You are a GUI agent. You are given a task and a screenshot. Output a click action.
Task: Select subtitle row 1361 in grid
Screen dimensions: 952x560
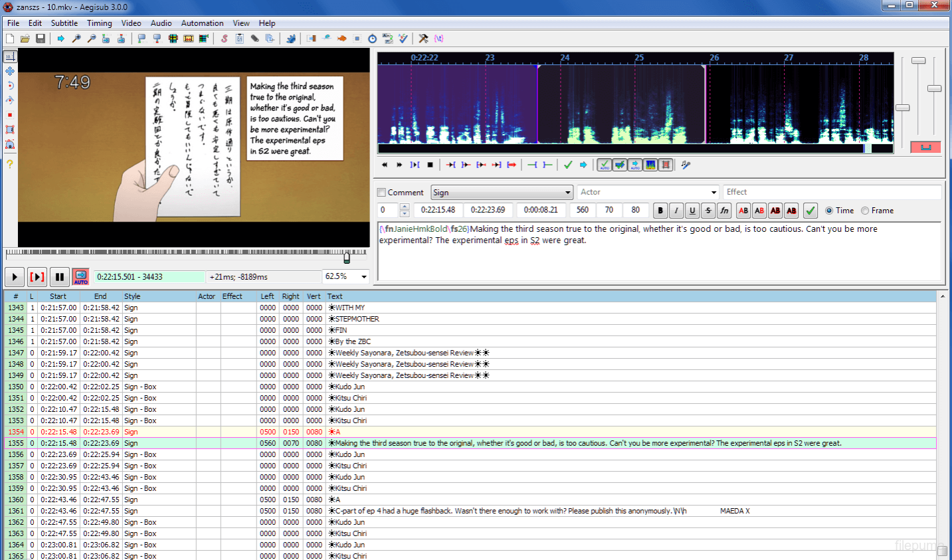470,512
